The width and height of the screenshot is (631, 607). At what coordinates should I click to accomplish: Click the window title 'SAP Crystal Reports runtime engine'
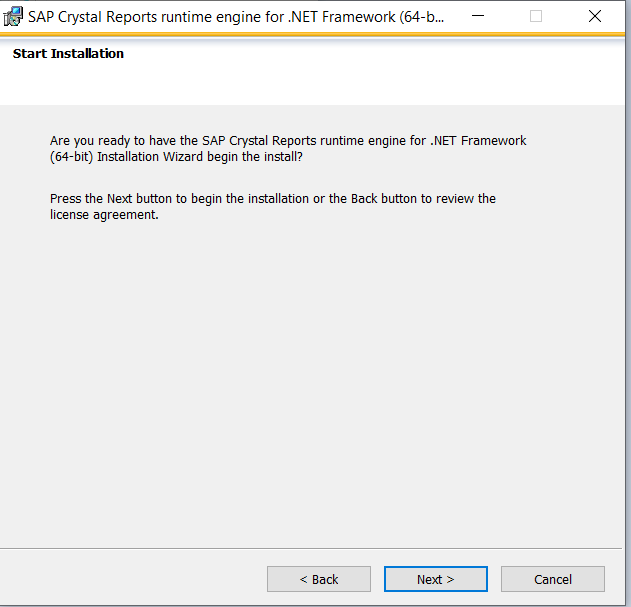(x=236, y=17)
